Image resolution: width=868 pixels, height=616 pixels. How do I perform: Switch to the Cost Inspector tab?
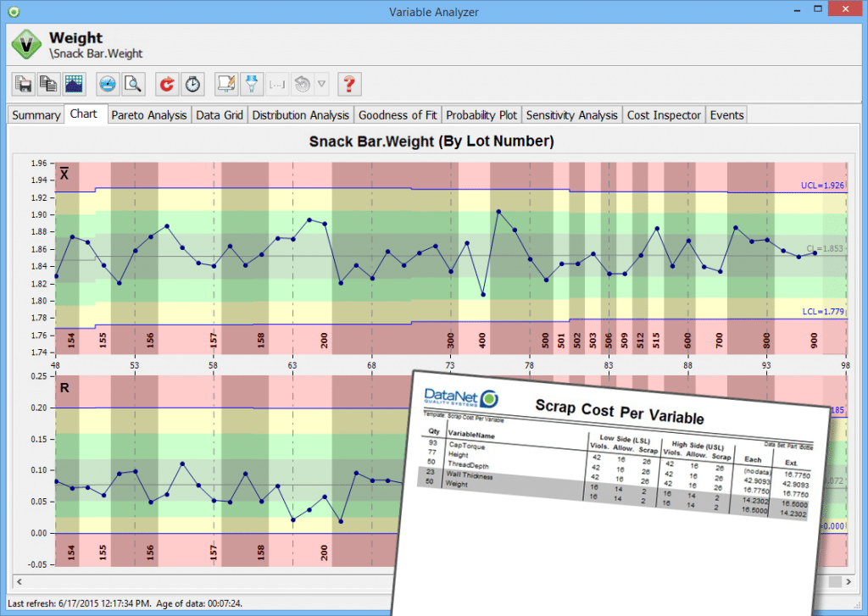[x=664, y=115]
